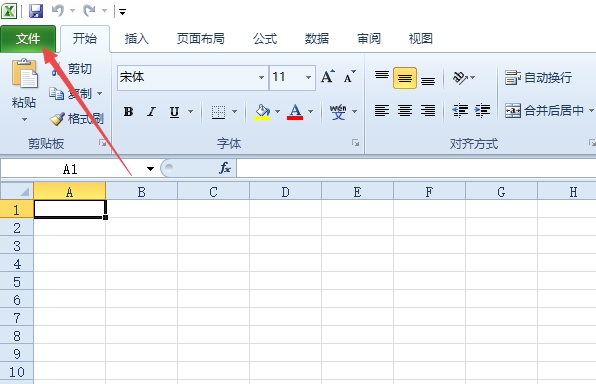This screenshot has width=596, height=384.
Task: Expand the Name Box A1 dropdown arrow
Action: pyautogui.click(x=151, y=169)
